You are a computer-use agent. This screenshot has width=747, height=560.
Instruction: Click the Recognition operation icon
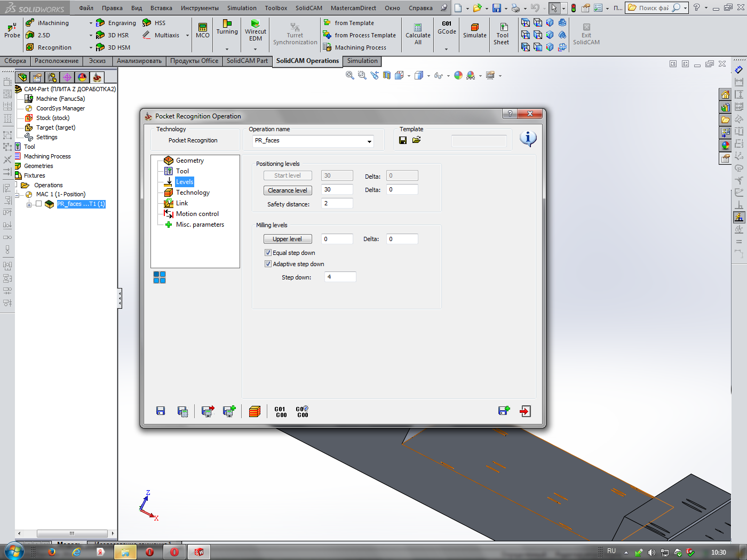click(30, 47)
